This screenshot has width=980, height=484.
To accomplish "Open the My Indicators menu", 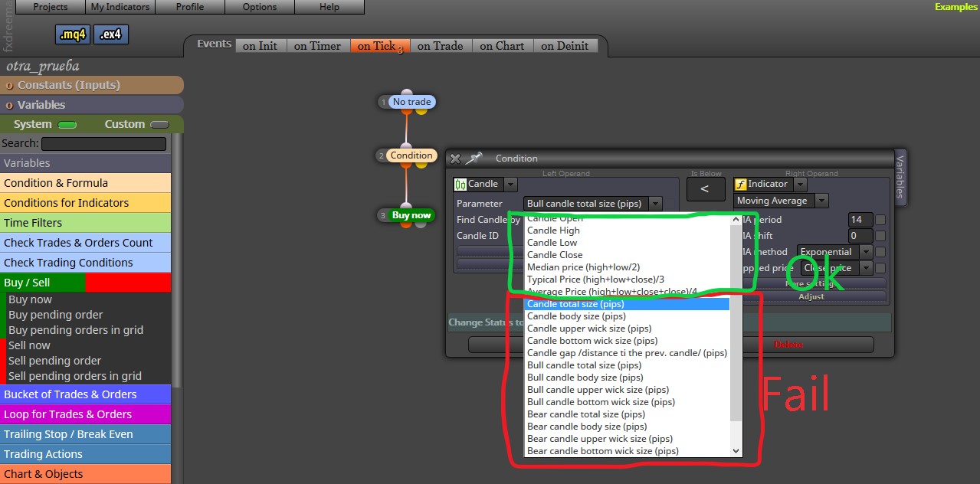I will pyautogui.click(x=120, y=7).
